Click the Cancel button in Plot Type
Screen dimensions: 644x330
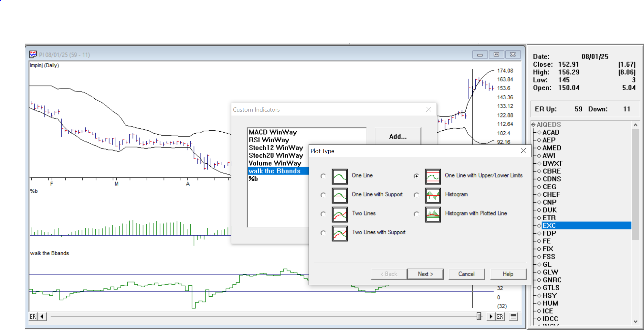(466, 274)
